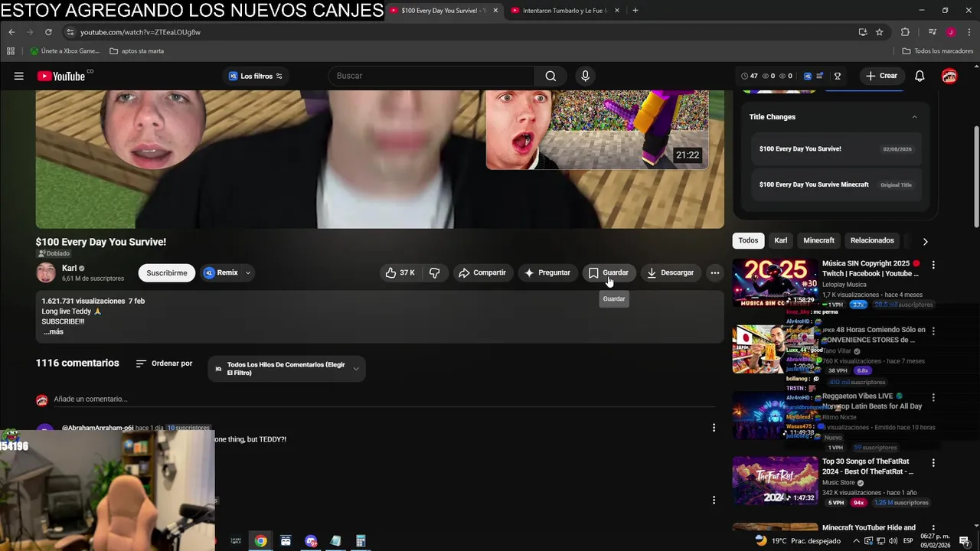Select the Relacionados chip
Image resolution: width=980 pixels, height=551 pixels.
872,240
